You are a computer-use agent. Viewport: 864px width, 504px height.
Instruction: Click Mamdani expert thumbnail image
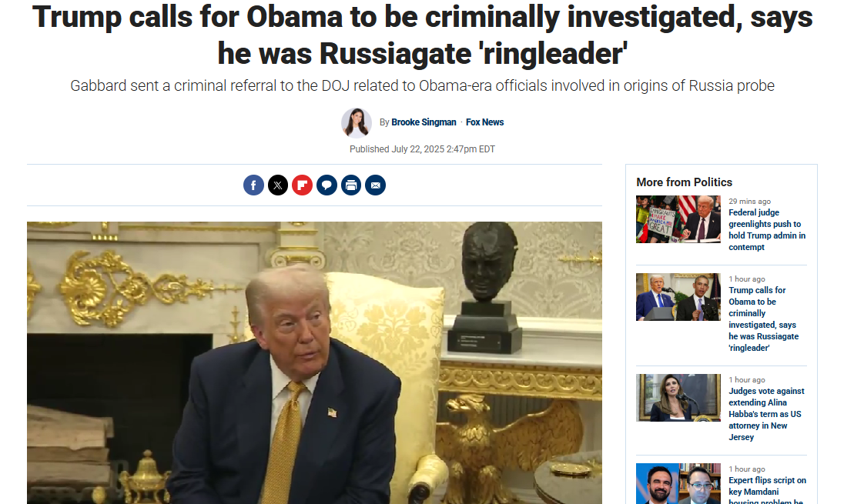678,484
